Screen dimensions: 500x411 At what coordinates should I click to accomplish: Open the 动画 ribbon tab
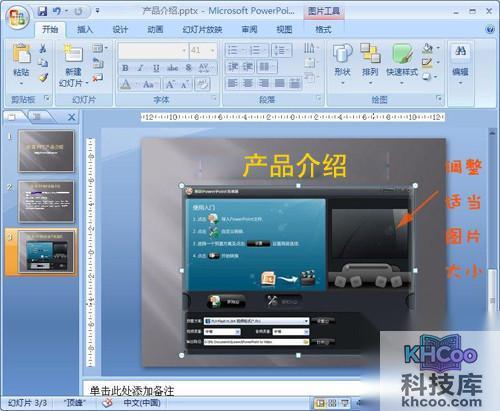[155, 30]
